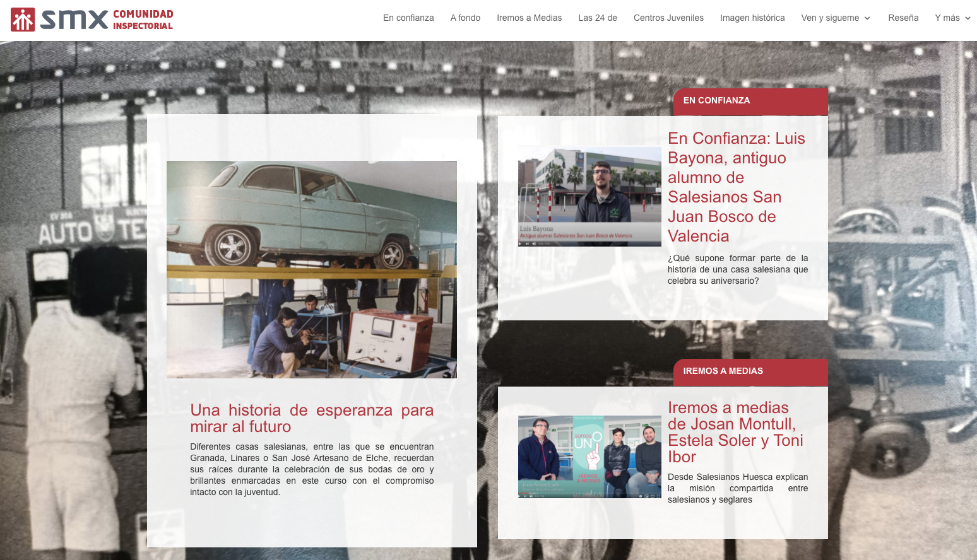977x560 pixels.
Task: Open the Las 24 de menu item
Action: click(597, 18)
